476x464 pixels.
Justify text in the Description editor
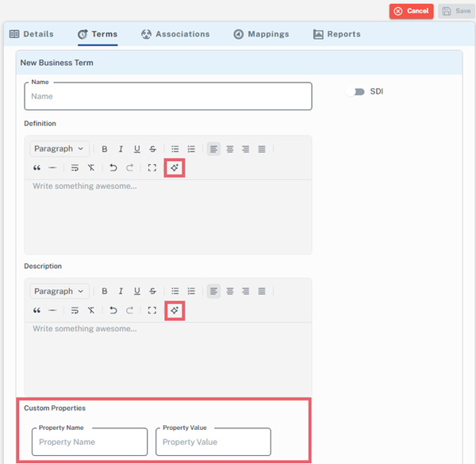coord(262,292)
